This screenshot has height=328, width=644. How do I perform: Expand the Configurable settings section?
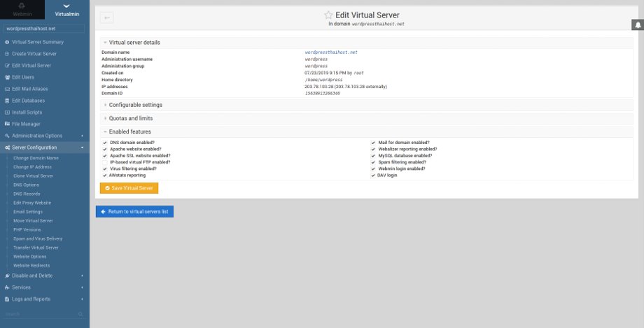(x=135, y=105)
